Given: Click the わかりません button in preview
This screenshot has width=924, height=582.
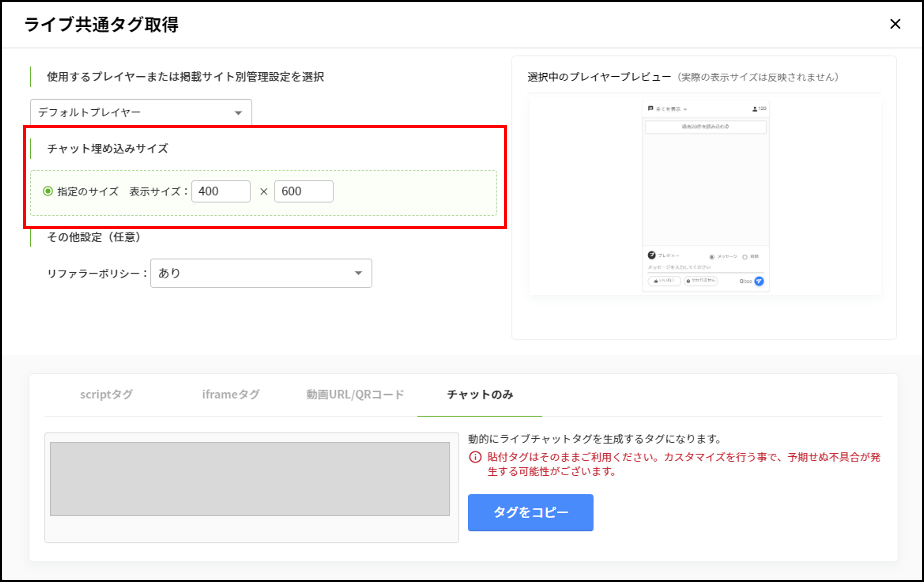Looking at the screenshot, I should point(701,281).
